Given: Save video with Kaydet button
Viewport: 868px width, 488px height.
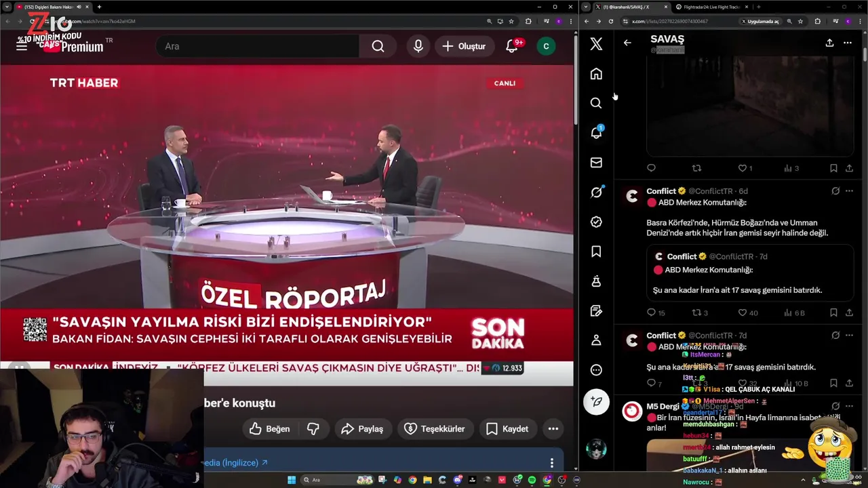Looking at the screenshot, I should point(507,428).
